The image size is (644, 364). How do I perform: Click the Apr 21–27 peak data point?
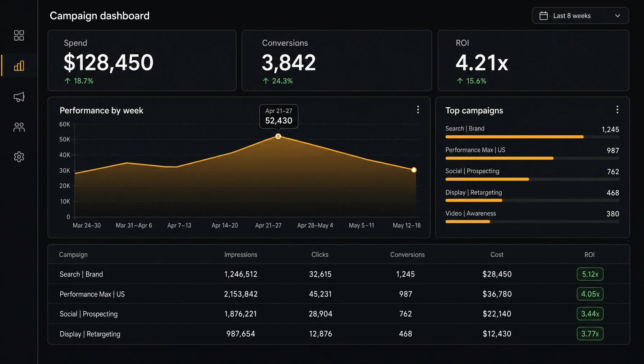278,136
